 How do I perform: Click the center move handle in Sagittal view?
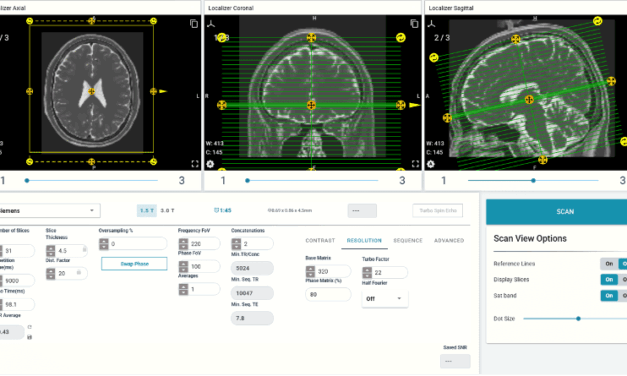529,99
